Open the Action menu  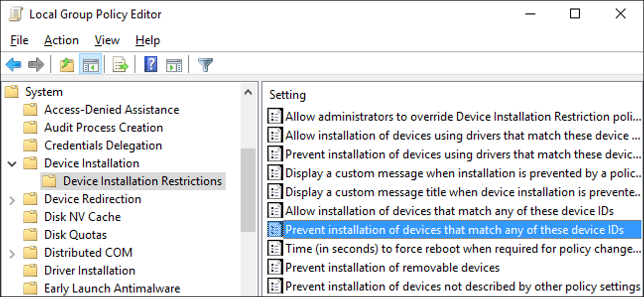pyautogui.click(x=61, y=40)
